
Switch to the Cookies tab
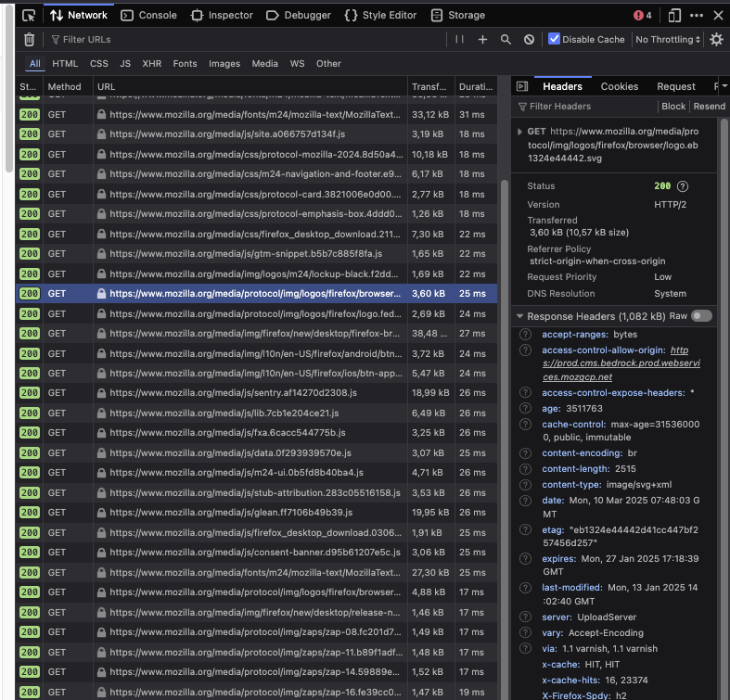pyautogui.click(x=620, y=86)
